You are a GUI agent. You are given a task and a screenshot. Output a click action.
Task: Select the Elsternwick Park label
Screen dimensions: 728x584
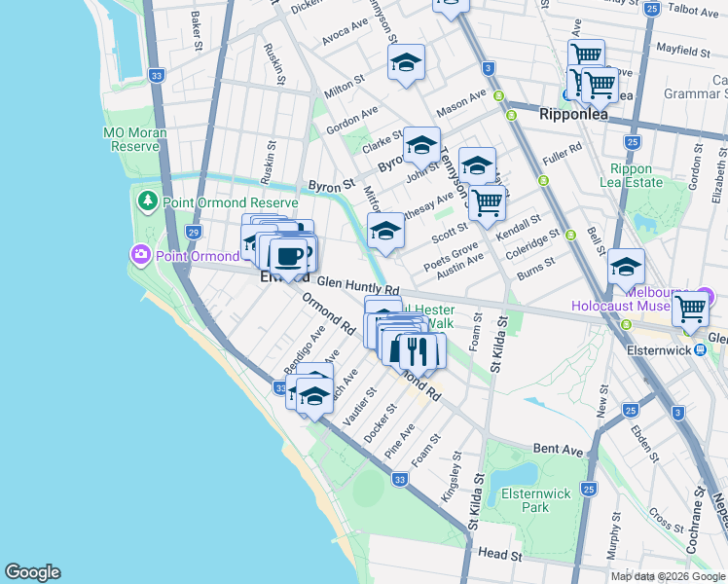(x=536, y=500)
